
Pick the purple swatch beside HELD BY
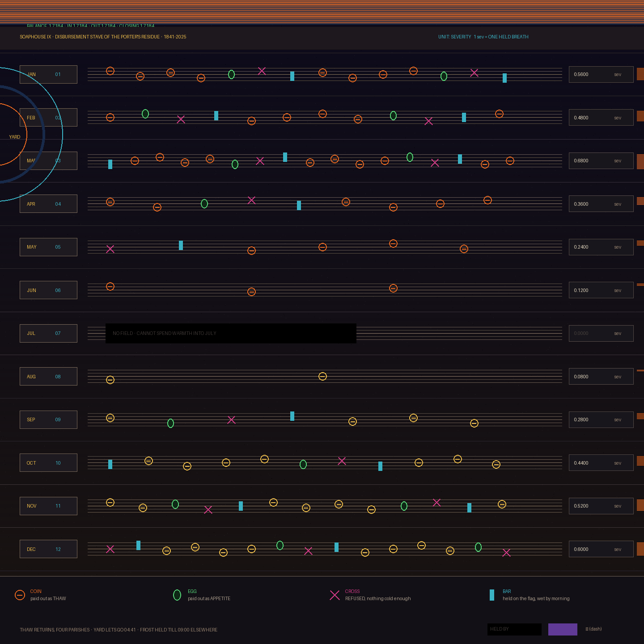(563, 629)
